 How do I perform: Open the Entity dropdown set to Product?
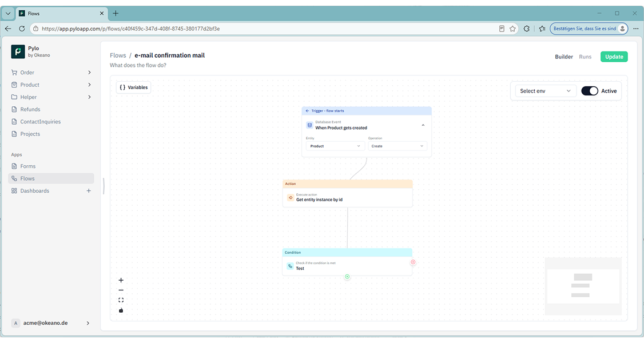tap(335, 146)
